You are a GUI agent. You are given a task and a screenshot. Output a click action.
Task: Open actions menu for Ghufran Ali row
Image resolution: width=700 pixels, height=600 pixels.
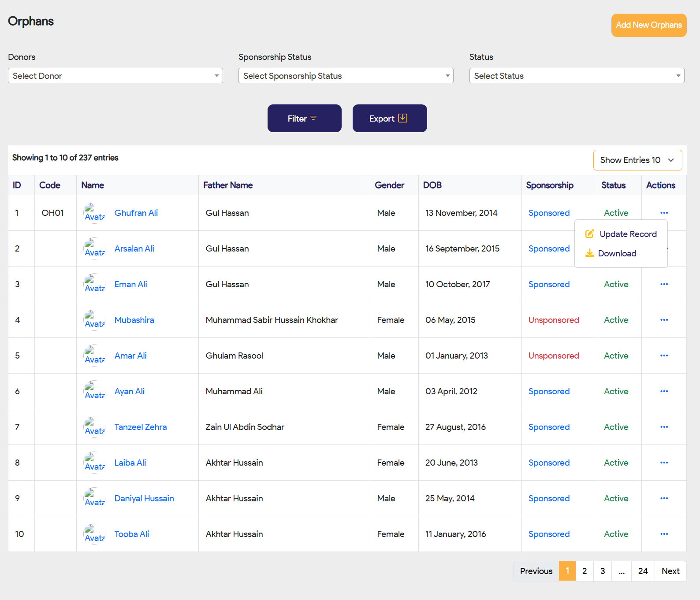[x=664, y=213]
